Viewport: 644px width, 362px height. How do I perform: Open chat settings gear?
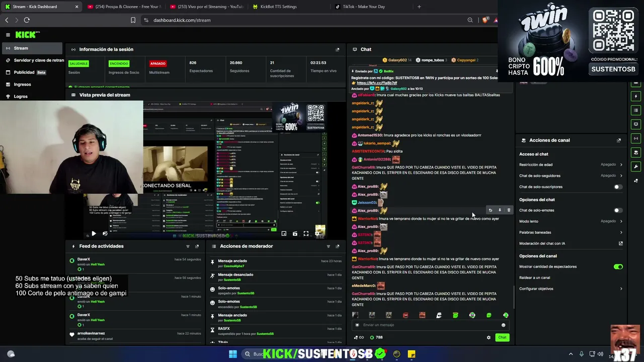(x=489, y=337)
